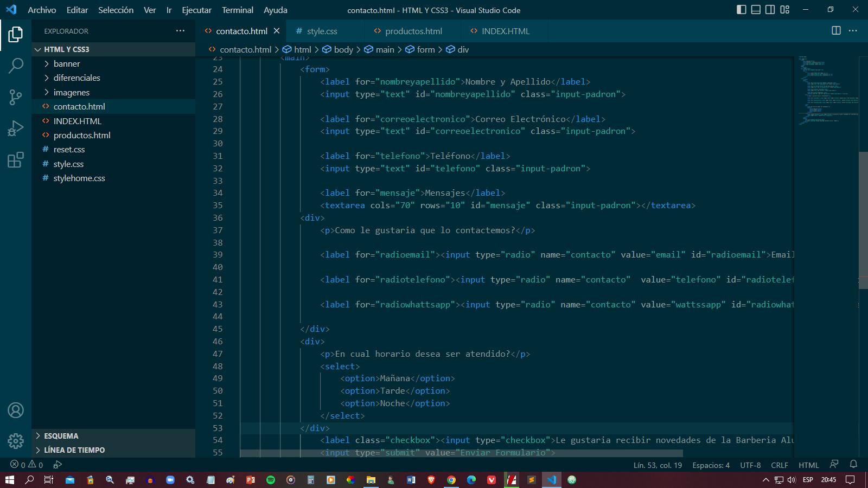Change encoding via UTF-8

pos(750,465)
